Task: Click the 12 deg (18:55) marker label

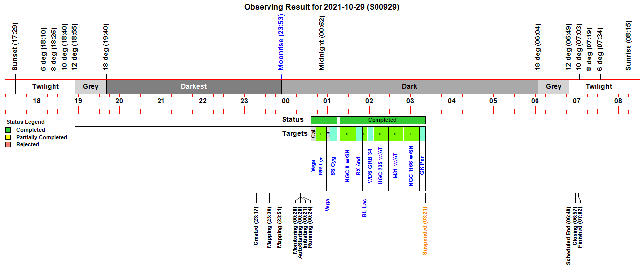Action: 75,47
